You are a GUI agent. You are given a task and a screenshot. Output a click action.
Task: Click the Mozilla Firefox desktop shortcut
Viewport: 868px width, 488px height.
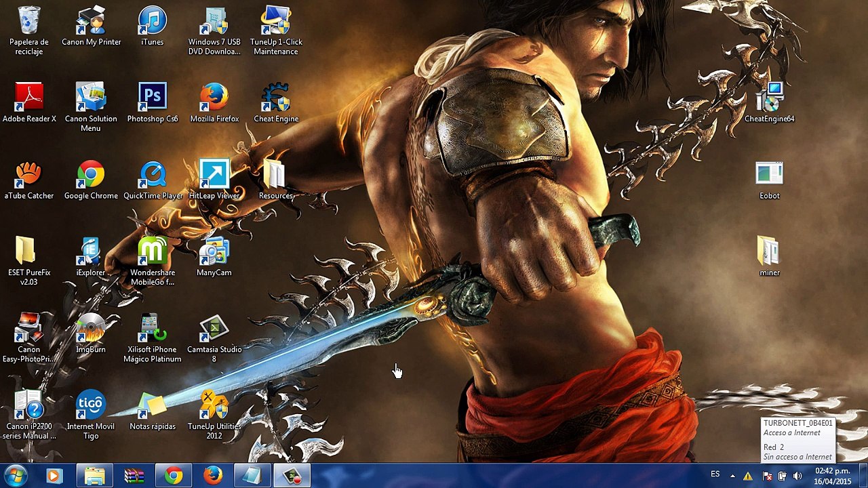pyautogui.click(x=214, y=103)
